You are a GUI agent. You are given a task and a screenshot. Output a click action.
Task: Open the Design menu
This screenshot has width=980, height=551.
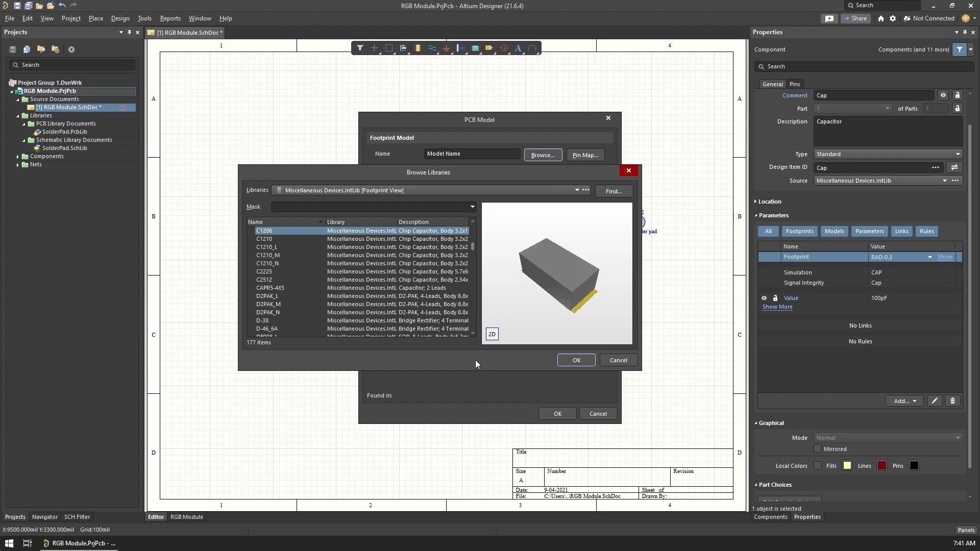pos(120,18)
